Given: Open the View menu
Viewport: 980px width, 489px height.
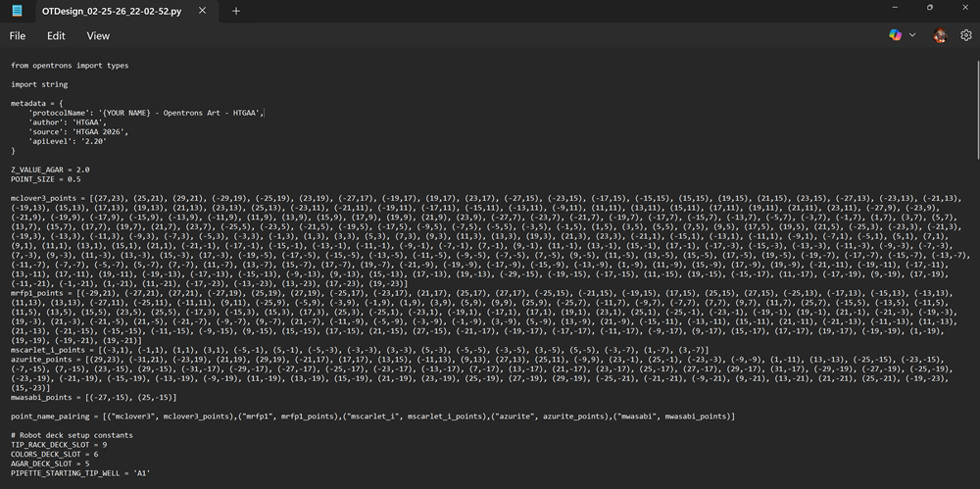Looking at the screenshot, I should coord(98,35).
